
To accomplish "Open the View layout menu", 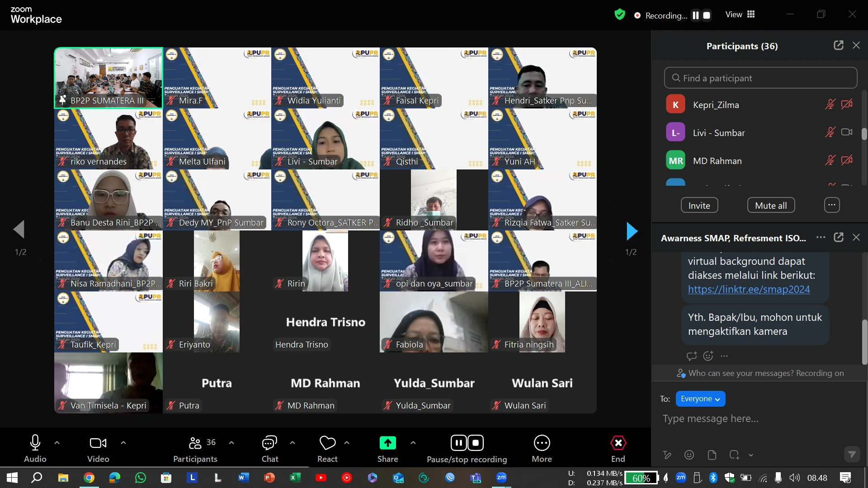I will click(740, 14).
